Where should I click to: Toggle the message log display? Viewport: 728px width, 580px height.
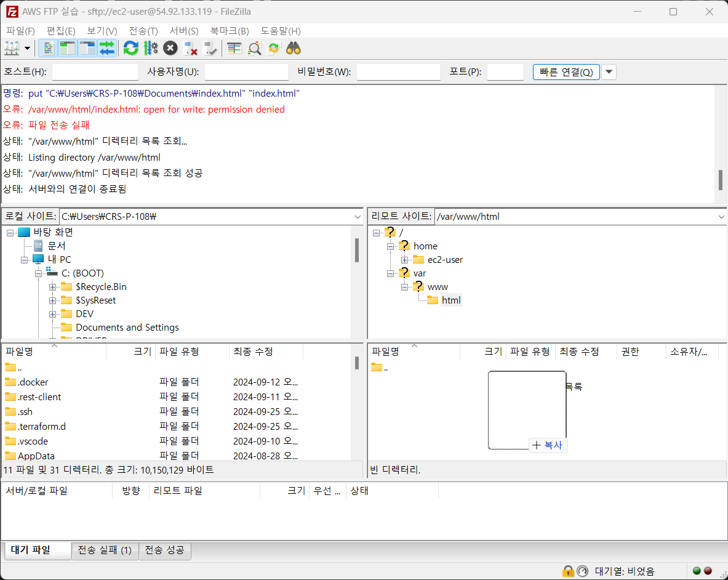tap(47, 48)
